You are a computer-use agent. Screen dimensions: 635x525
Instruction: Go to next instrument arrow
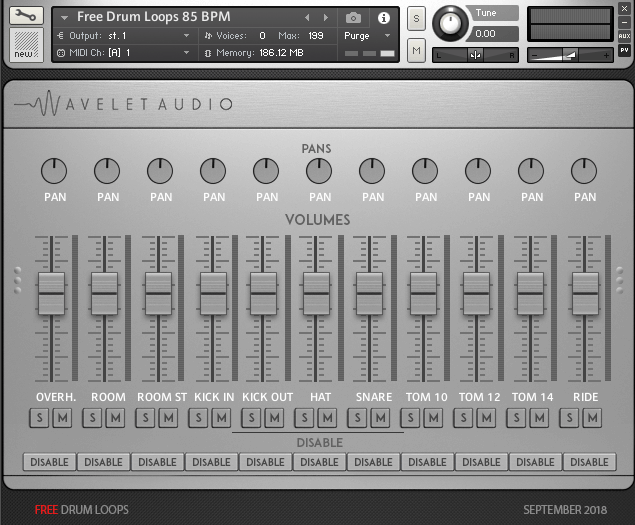326,17
